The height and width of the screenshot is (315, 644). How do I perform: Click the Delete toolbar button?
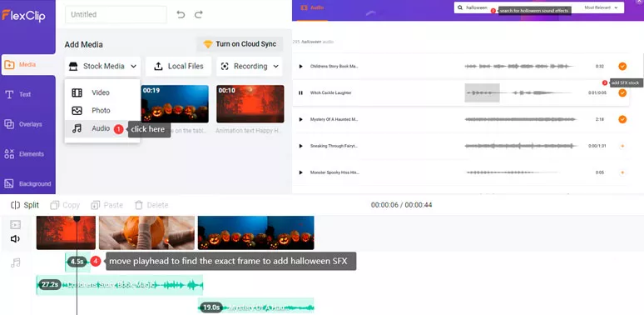tap(151, 205)
